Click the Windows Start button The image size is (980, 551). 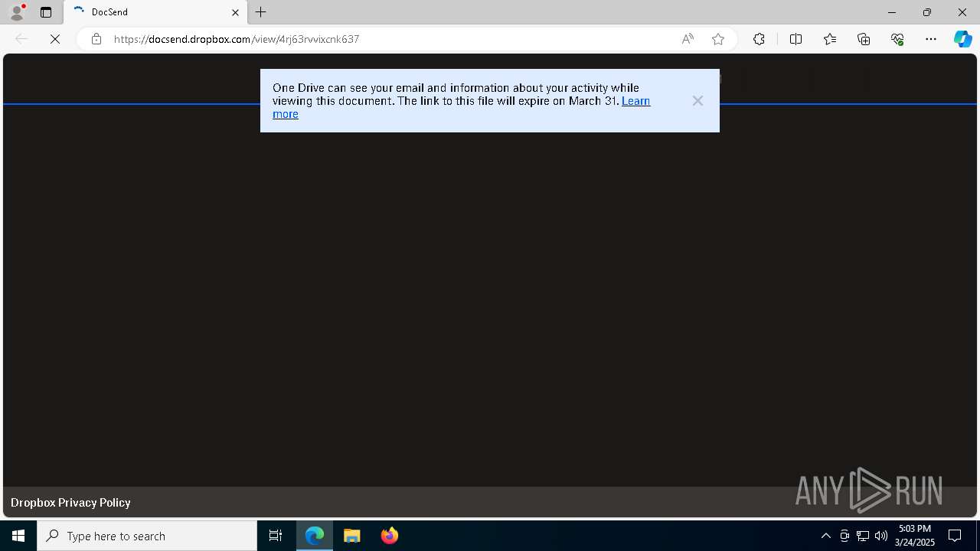tap(18, 536)
